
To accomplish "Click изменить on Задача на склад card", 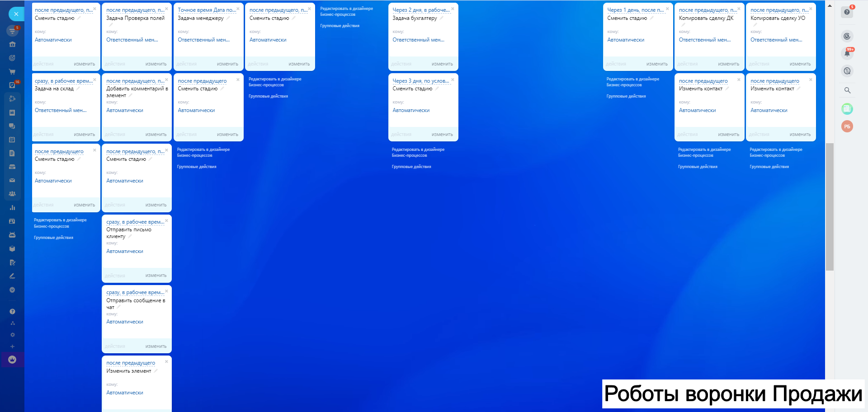I will pos(85,135).
